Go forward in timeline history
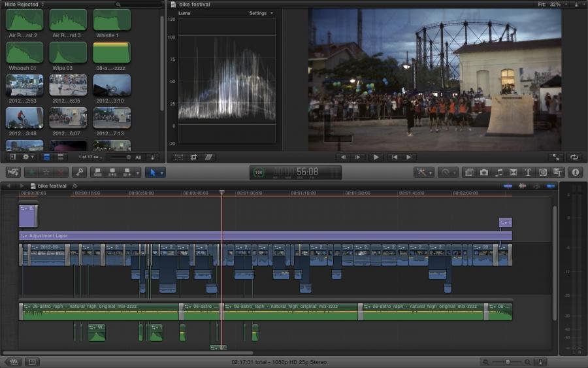588x368 pixels. [22, 186]
